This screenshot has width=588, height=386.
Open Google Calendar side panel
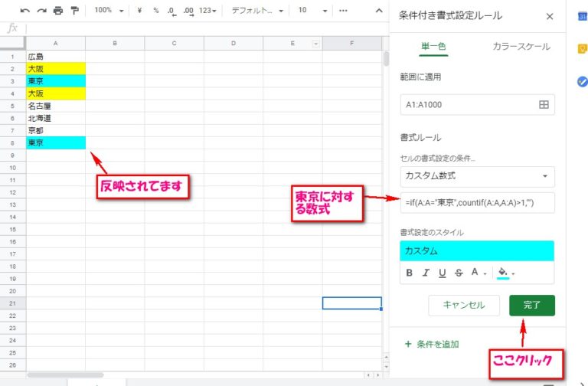583,17
